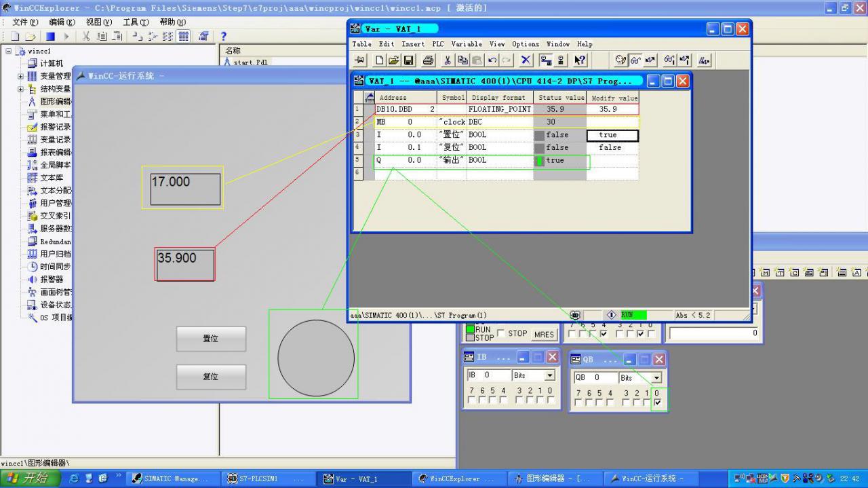
Task: Click the gray circle indicator in runtime
Action: point(316,358)
